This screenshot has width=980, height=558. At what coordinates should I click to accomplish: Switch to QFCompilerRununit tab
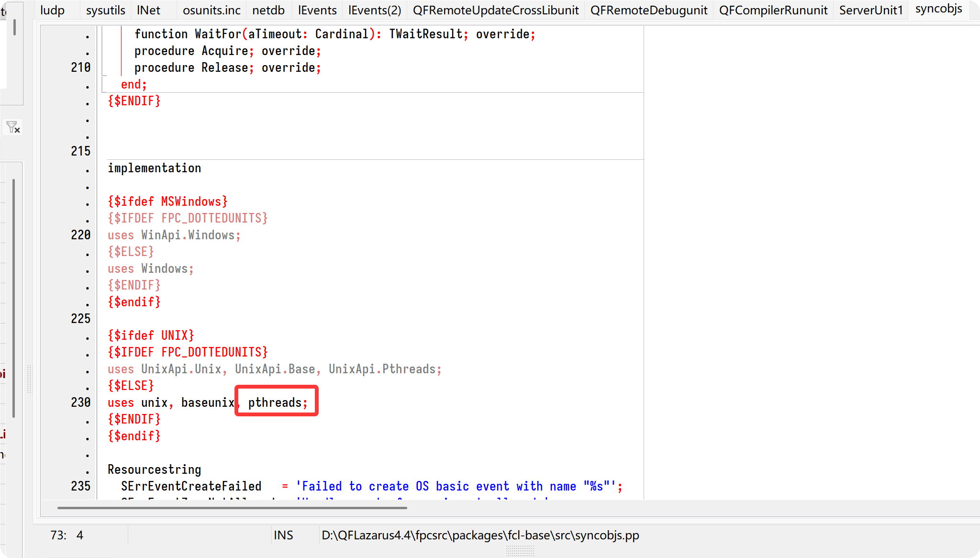tap(773, 10)
